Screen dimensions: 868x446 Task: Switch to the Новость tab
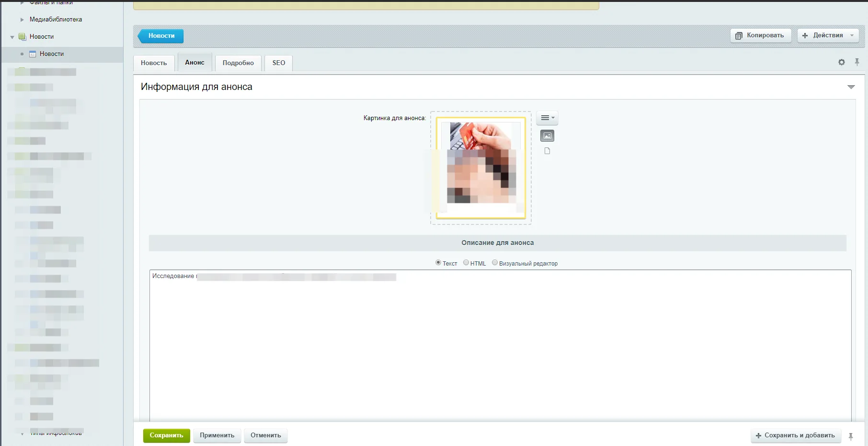pyautogui.click(x=154, y=63)
